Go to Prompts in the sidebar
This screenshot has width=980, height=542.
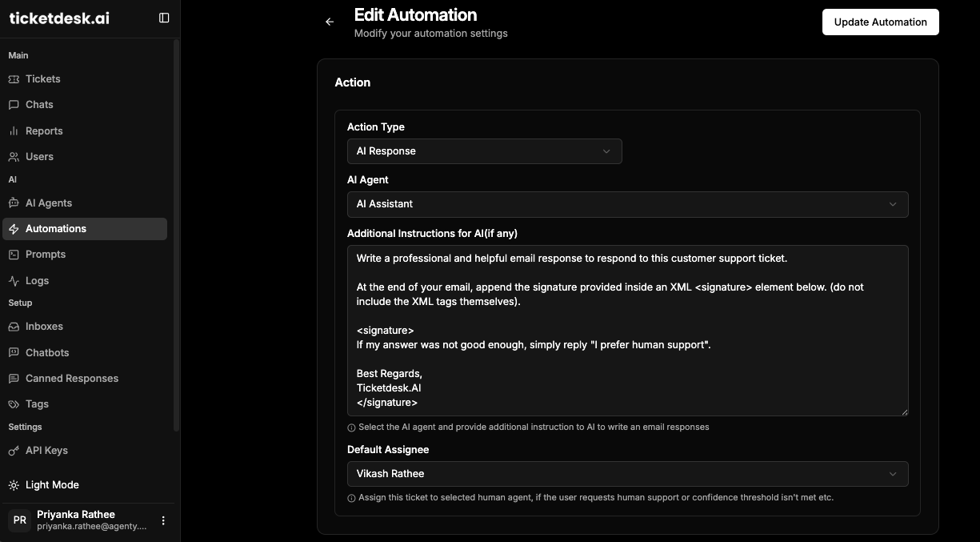pyautogui.click(x=46, y=255)
